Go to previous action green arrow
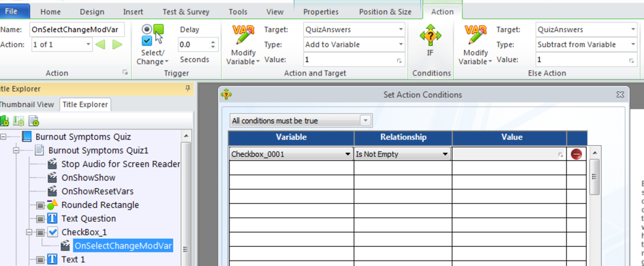 pyautogui.click(x=101, y=44)
